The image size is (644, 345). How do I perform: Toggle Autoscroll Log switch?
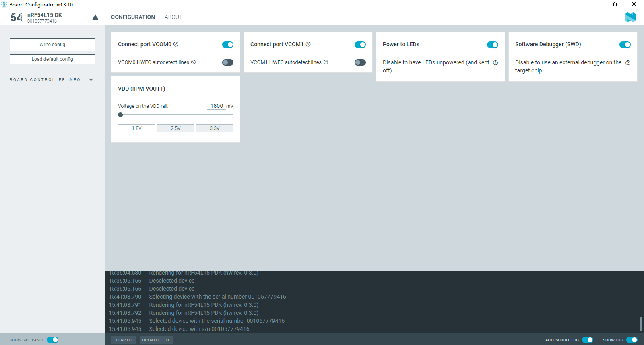pyautogui.click(x=588, y=340)
